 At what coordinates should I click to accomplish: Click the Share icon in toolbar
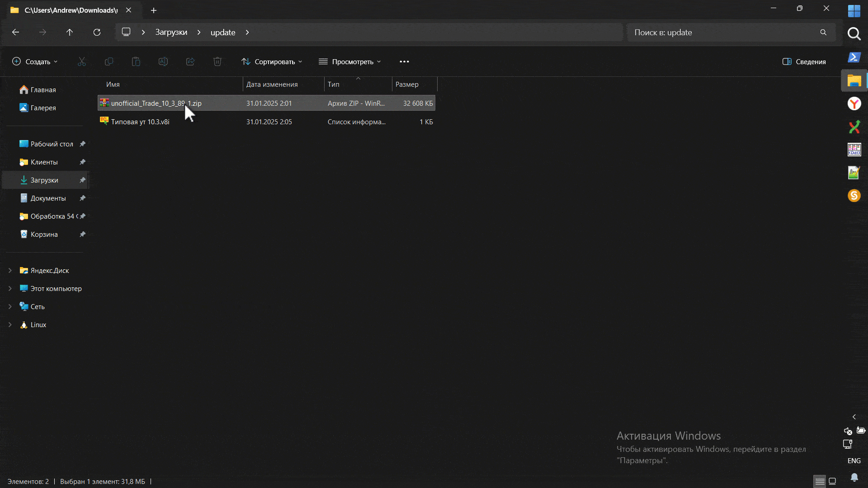click(x=190, y=62)
